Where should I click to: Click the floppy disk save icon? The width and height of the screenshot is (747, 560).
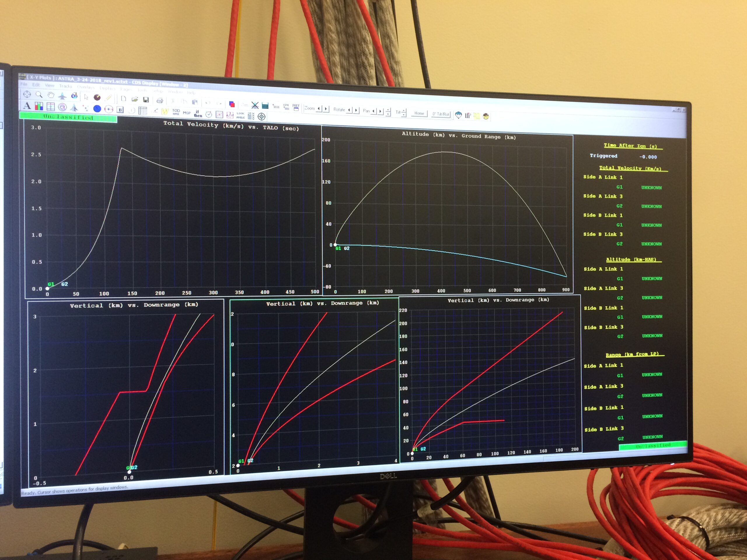coord(146,99)
